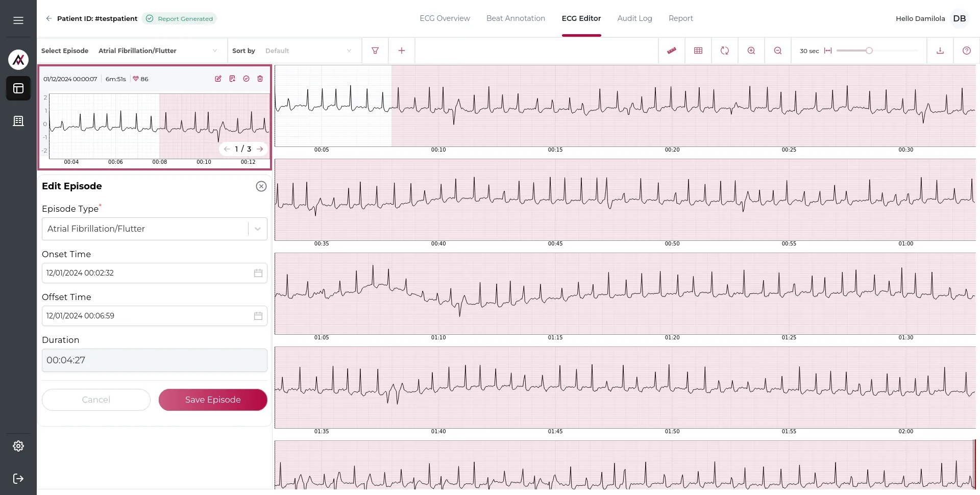The height and width of the screenshot is (495, 980).
Task: Click the Onset Time input field
Action: coord(148,273)
